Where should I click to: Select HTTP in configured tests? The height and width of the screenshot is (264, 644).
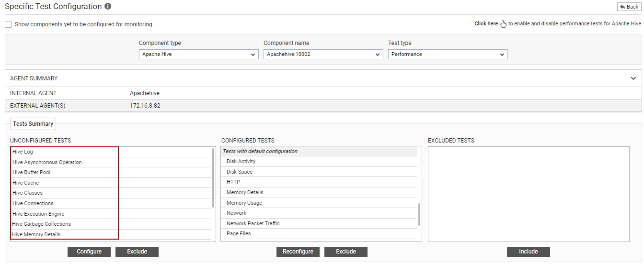(x=319, y=182)
